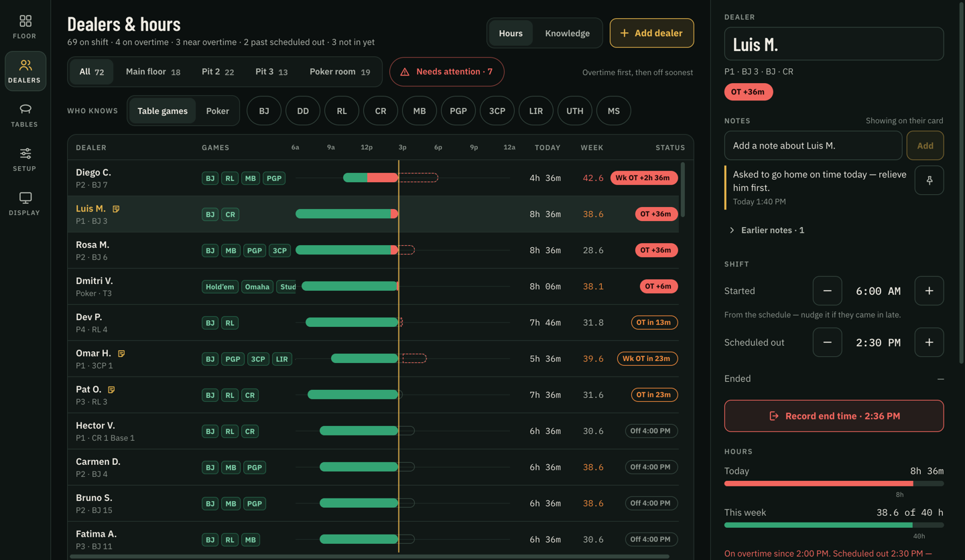Toggle the DD game filter chip
The width and height of the screenshot is (965, 560).
(303, 111)
